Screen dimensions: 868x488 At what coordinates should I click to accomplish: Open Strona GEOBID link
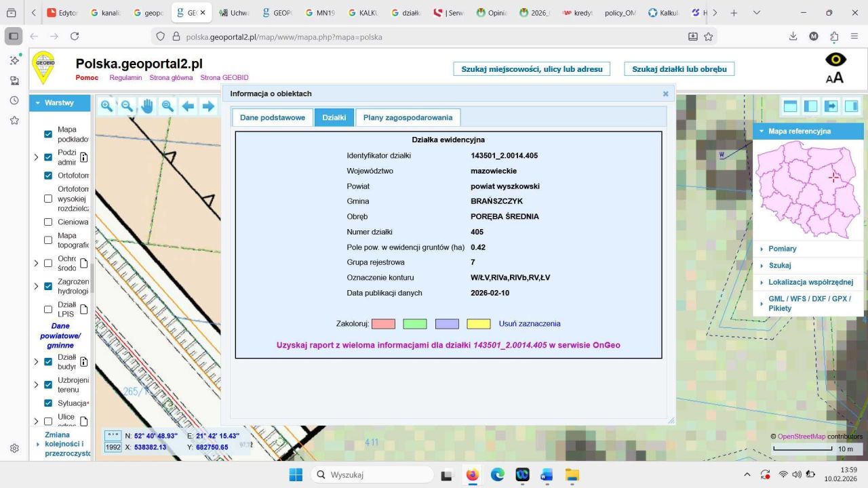[224, 77]
